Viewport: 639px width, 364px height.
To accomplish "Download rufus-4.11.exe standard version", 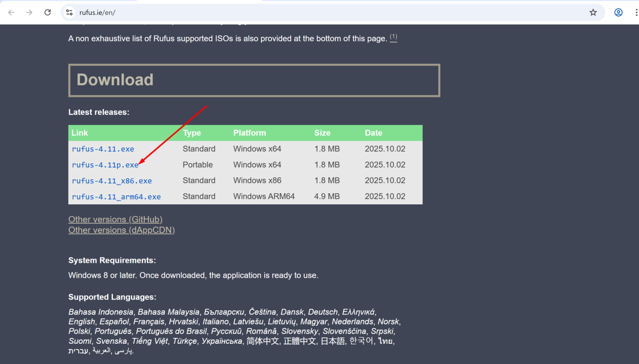I will [x=103, y=149].
